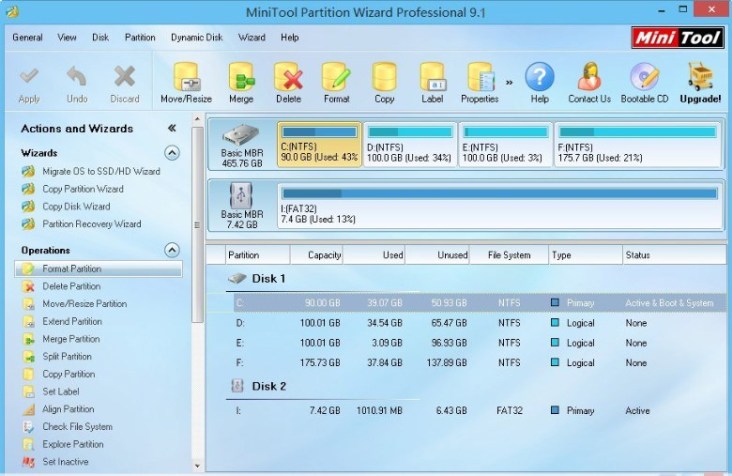
Task: Click Extend Partition operation
Action: coord(72,322)
